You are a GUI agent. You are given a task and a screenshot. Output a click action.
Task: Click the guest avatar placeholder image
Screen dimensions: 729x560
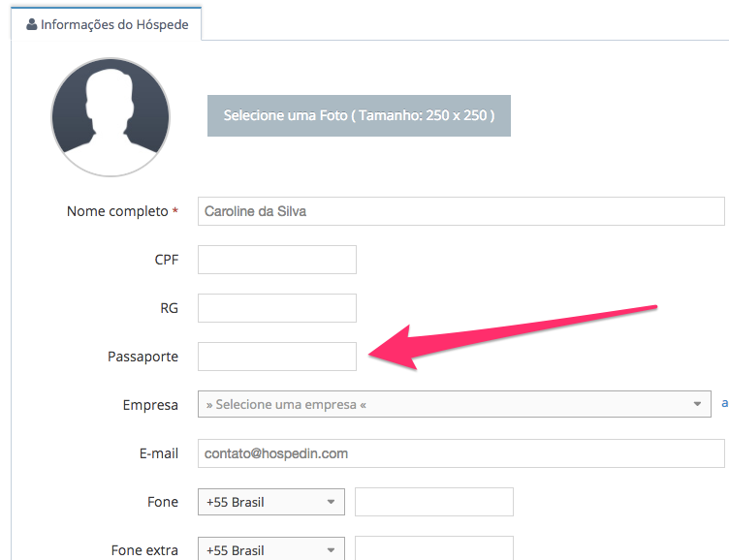(x=111, y=117)
